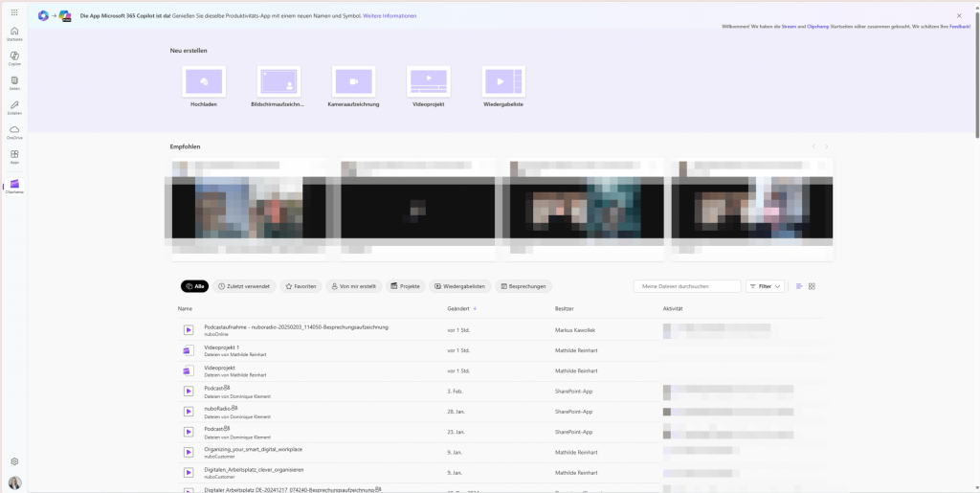This screenshot has width=980, height=493.
Task: Open Organizing_your_smart_digital_workplace file
Action: (253, 449)
